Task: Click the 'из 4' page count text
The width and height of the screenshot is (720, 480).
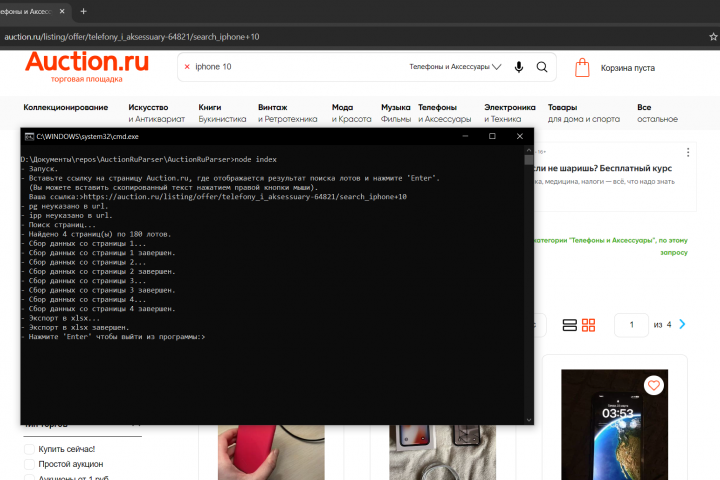Action: click(662, 325)
